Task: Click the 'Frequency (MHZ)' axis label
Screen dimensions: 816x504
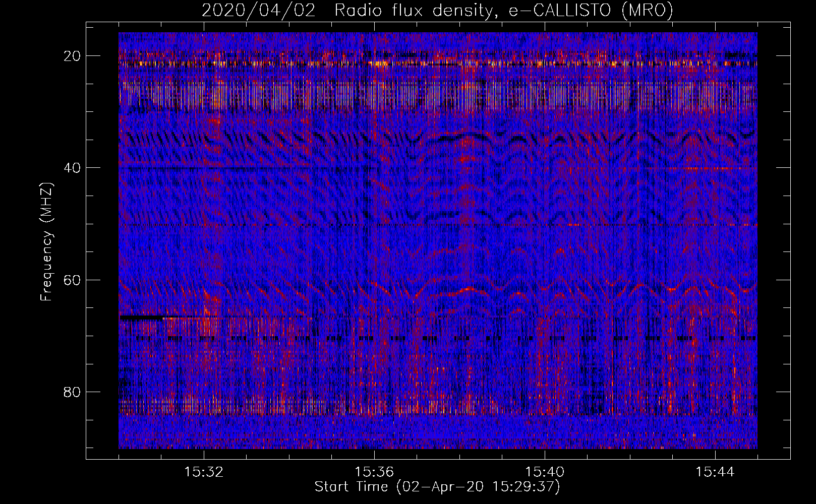Action: coord(46,242)
